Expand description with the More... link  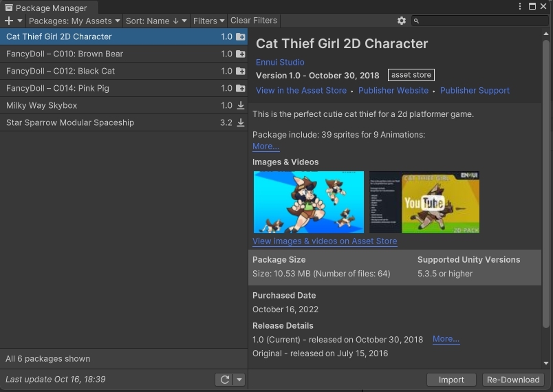coord(266,146)
